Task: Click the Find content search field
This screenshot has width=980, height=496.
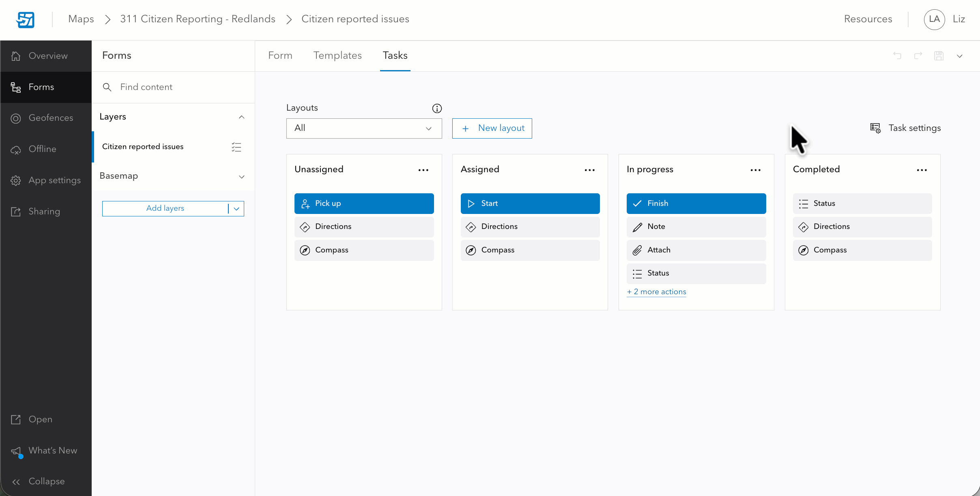Action: pyautogui.click(x=162, y=87)
